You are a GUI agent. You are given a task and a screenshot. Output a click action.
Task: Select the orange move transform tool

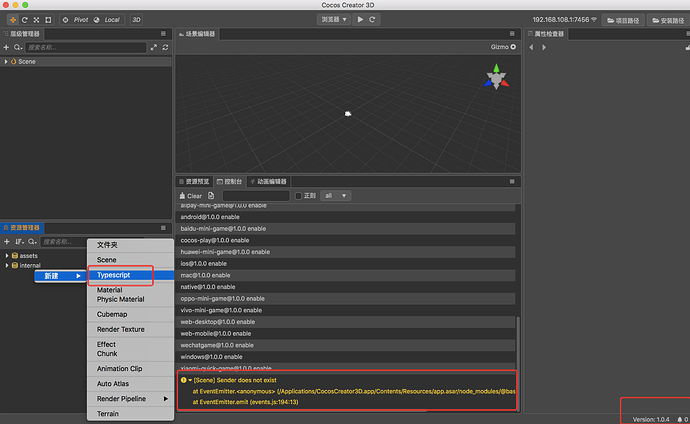pos(13,20)
